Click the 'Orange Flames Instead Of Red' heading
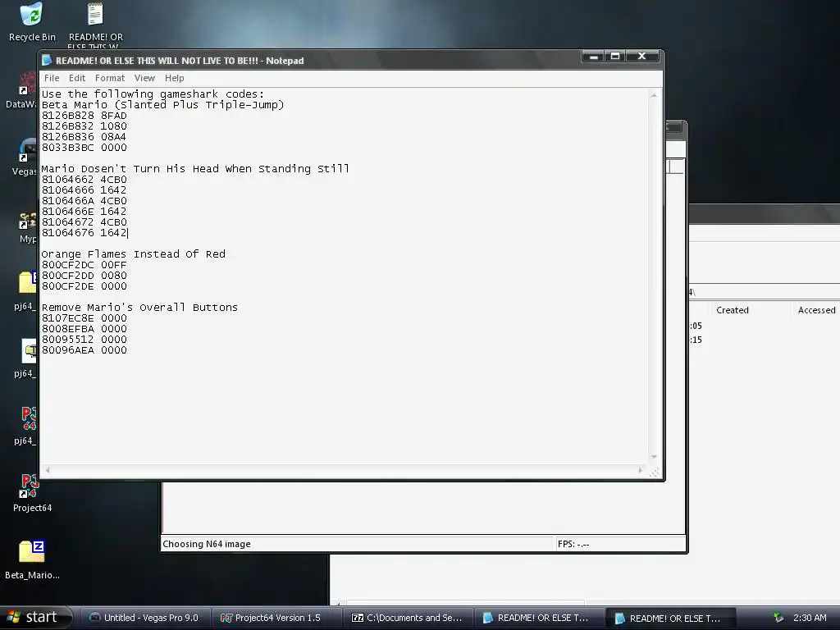Image resolution: width=840 pixels, height=630 pixels. click(134, 254)
